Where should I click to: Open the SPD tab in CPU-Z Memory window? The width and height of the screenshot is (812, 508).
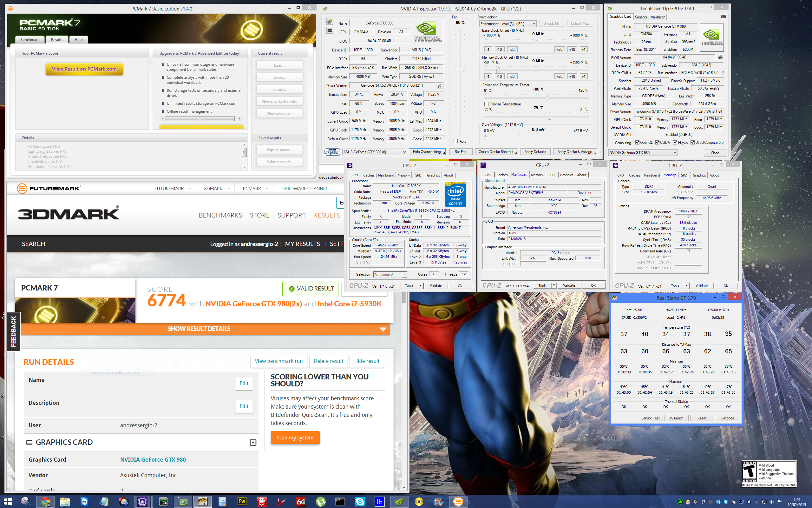[684, 175]
